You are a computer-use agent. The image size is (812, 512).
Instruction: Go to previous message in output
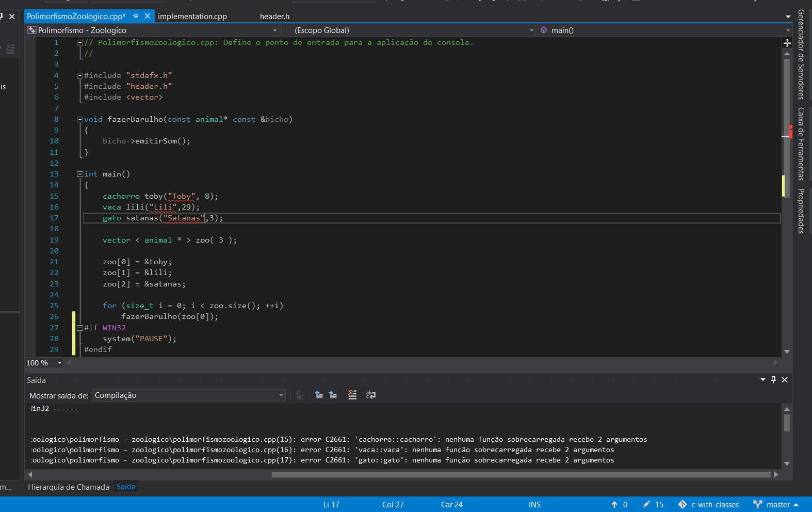(319, 395)
